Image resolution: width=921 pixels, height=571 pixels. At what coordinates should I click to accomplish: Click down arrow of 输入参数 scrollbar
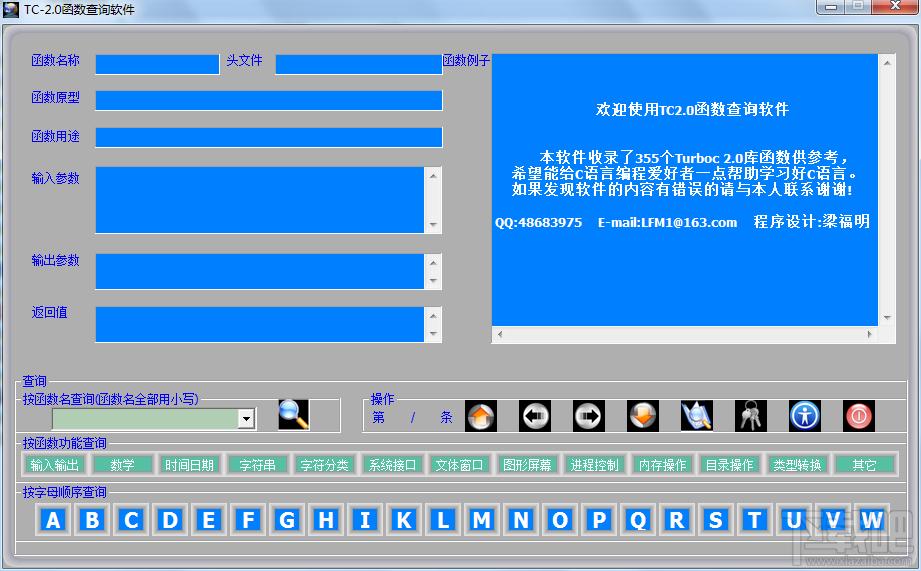(x=433, y=225)
